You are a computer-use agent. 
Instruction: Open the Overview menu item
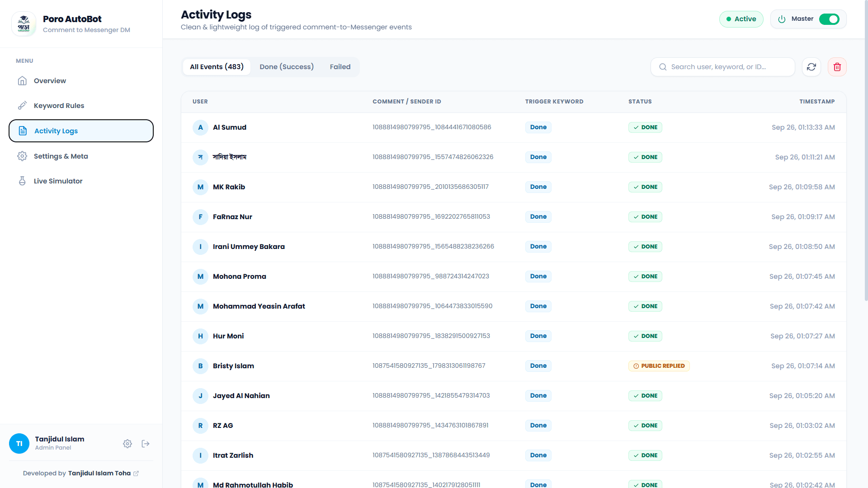click(x=81, y=81)
